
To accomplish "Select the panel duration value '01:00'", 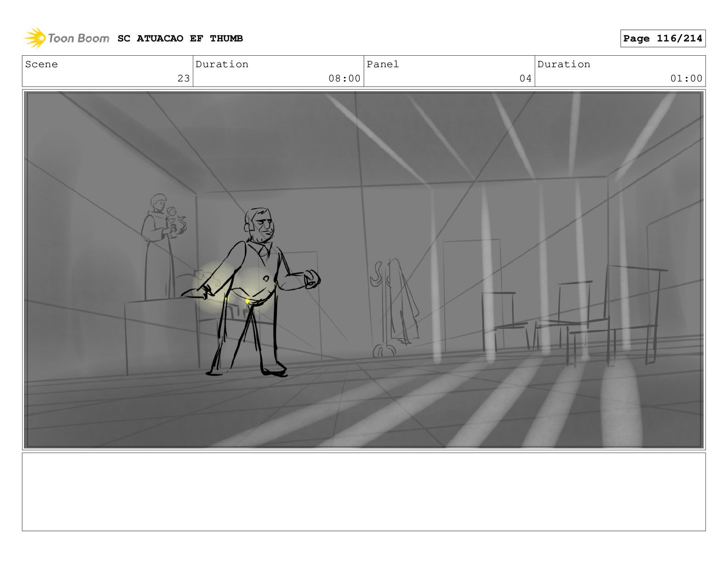I will (686, 78).
